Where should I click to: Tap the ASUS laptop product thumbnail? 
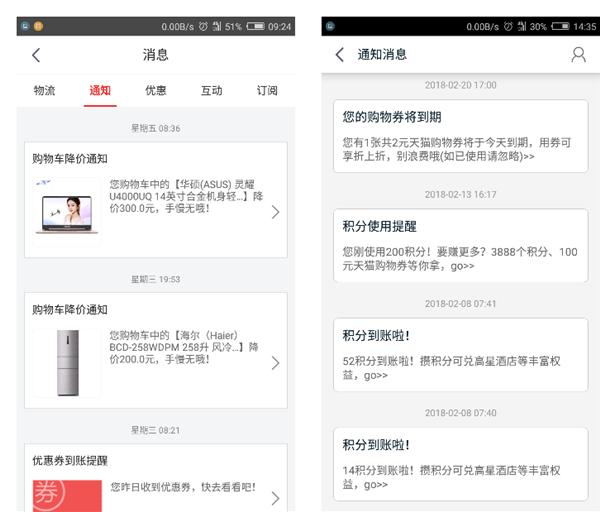(67, 211)
